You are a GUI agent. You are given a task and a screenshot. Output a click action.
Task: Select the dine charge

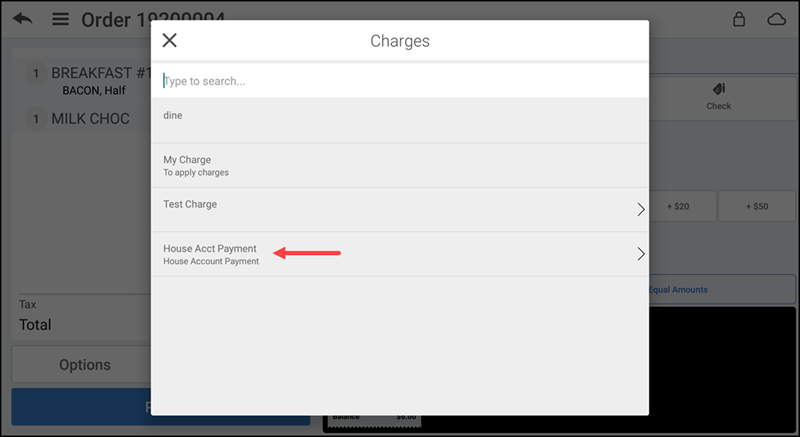pos(400,121)
